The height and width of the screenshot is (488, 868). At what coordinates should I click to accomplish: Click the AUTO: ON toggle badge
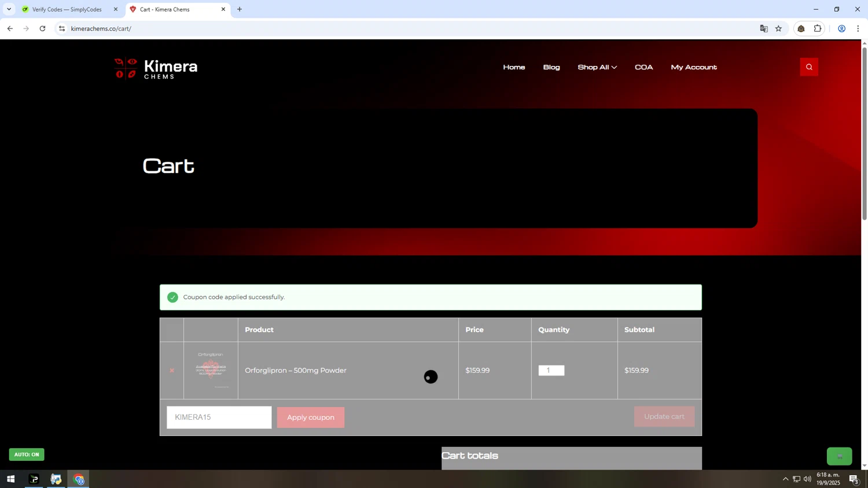pos(27,454)
